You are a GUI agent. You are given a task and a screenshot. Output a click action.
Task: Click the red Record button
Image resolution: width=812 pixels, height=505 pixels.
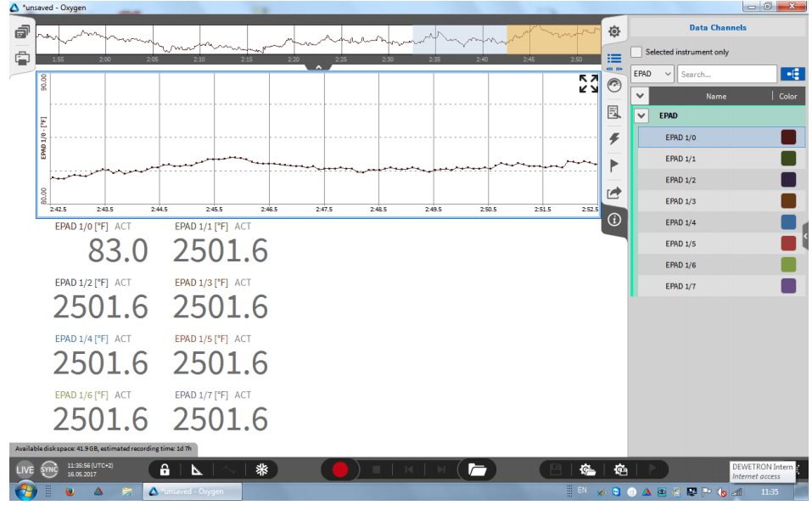pyautogui.click(x=340, y=469)
